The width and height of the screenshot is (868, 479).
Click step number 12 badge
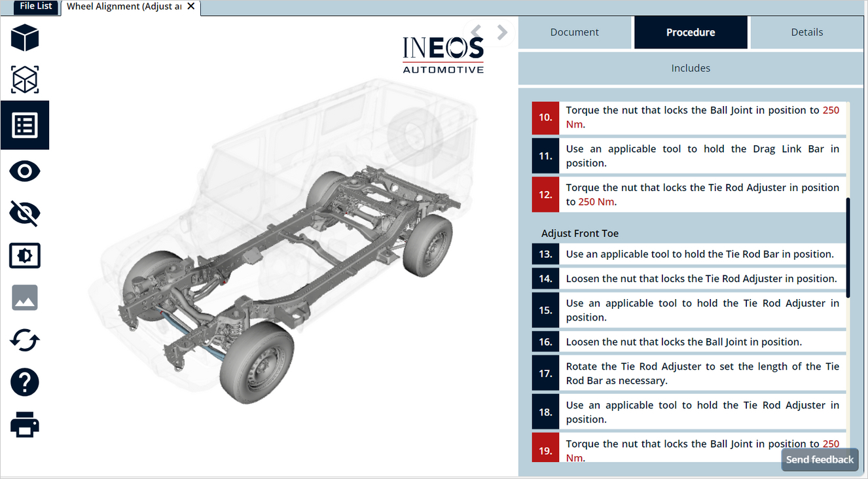545,194
